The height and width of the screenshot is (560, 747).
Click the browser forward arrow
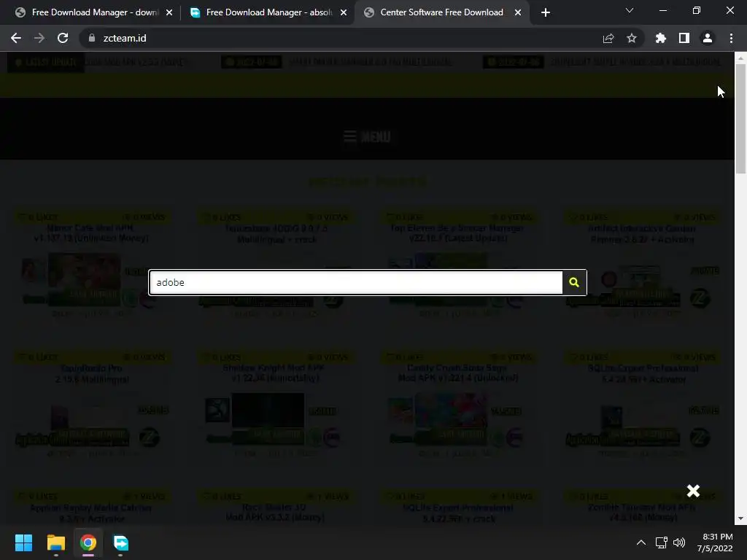(x=39, y=38)
